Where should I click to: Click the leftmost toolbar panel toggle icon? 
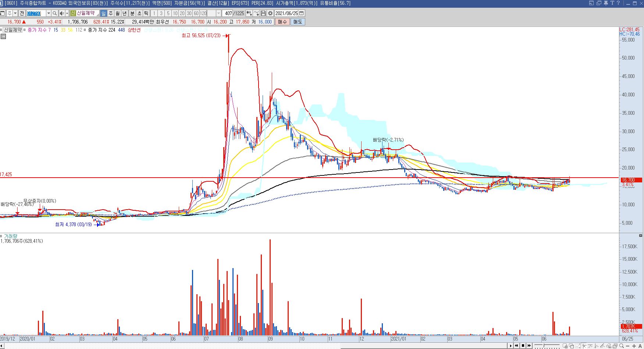[x=2, y=13]
